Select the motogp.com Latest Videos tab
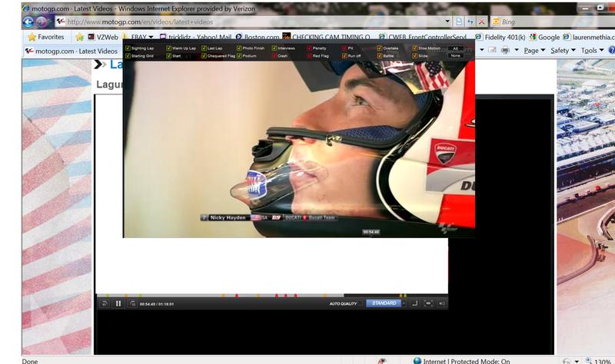 pos(71,51)
